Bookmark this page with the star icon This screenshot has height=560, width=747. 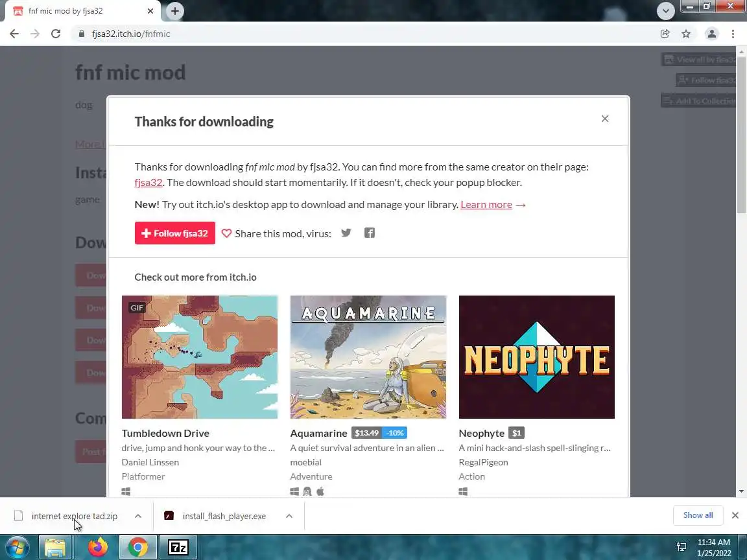686,34
